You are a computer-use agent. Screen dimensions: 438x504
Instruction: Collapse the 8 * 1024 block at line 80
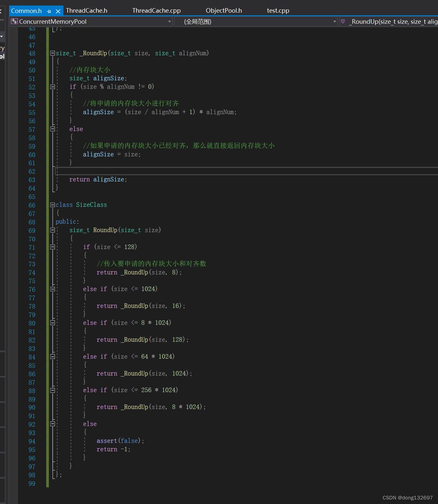coord(52,323)
